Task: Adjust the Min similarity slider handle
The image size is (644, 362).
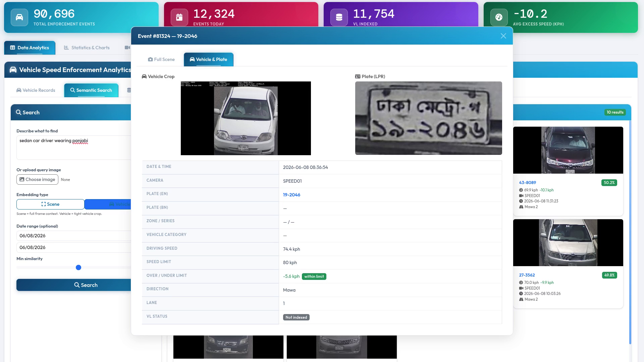Action: coord(78,267)
